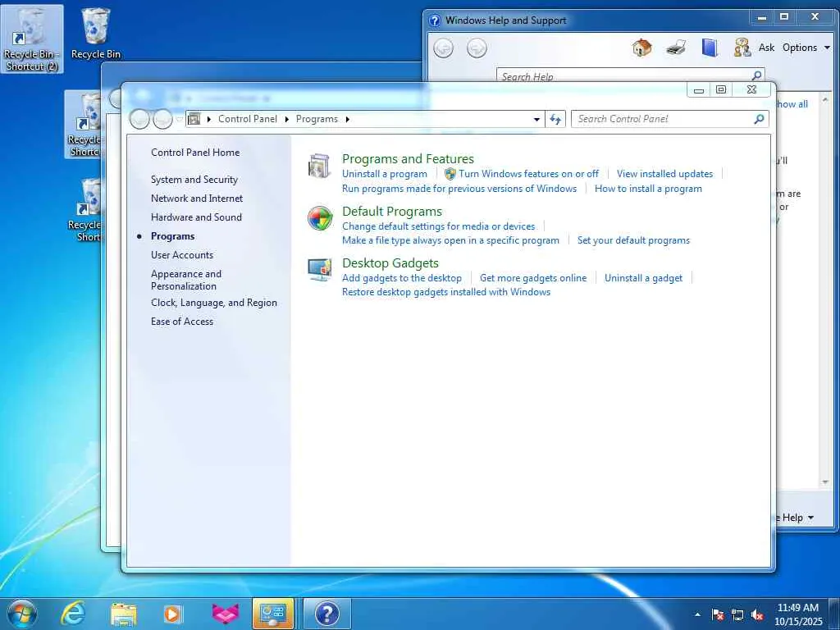The image size is (840, 630).
Task: Show hidden tray icons arrow
Action: (697, 615)
